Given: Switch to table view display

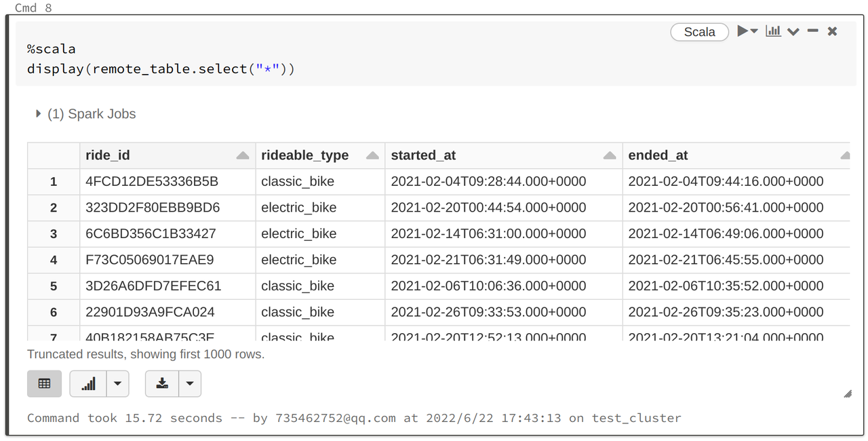Looking at the screenshot, I should point(45,383).
